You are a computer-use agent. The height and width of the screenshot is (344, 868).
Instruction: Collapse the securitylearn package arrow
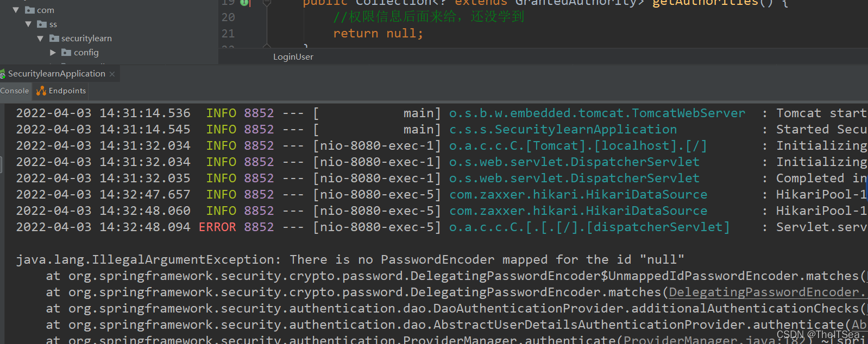pyautogui.click(x=40, y=39)
